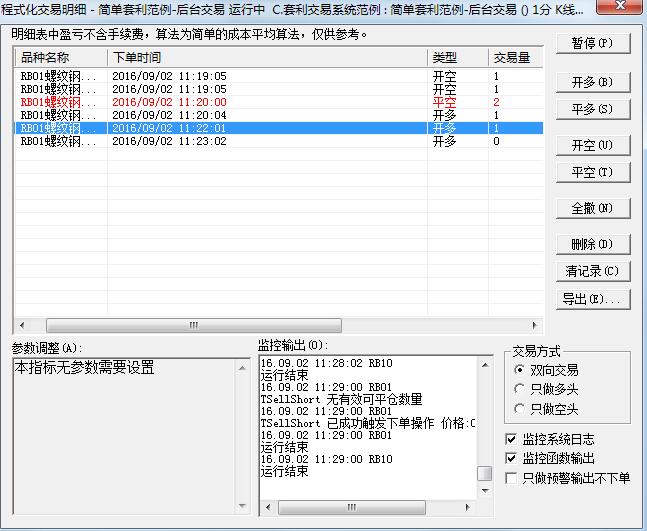The width and height of the screenshot is (647, 531).
Task: Select the red 平空 row at 11:20:00
Action: [279, 102]
